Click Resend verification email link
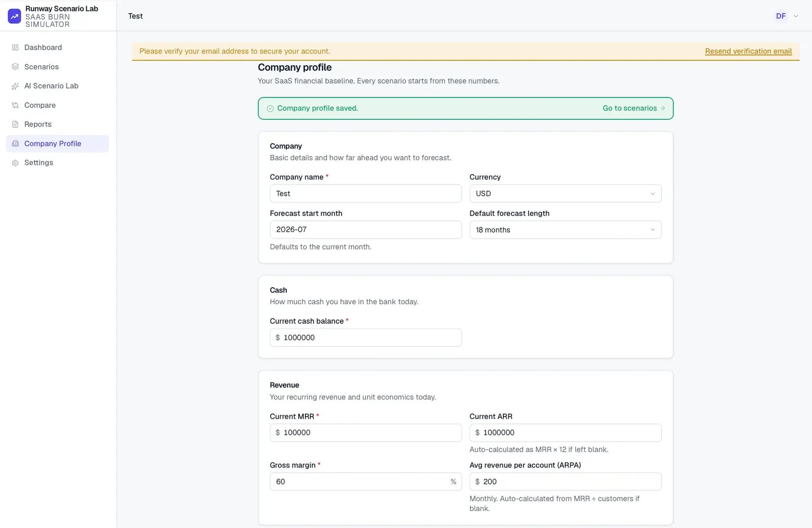Screen dimensions: 812x528 tap(748, 51)
